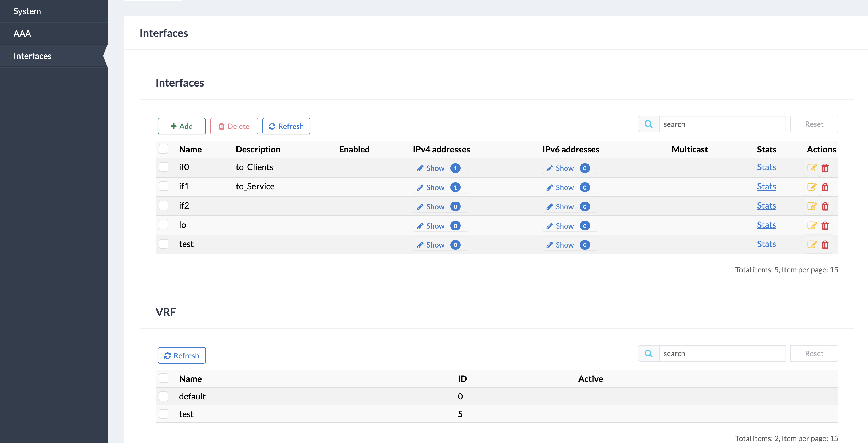Screen dimensions: 868x443
Task: Check the if0 row checkbox
Action: tap(164, 167)
